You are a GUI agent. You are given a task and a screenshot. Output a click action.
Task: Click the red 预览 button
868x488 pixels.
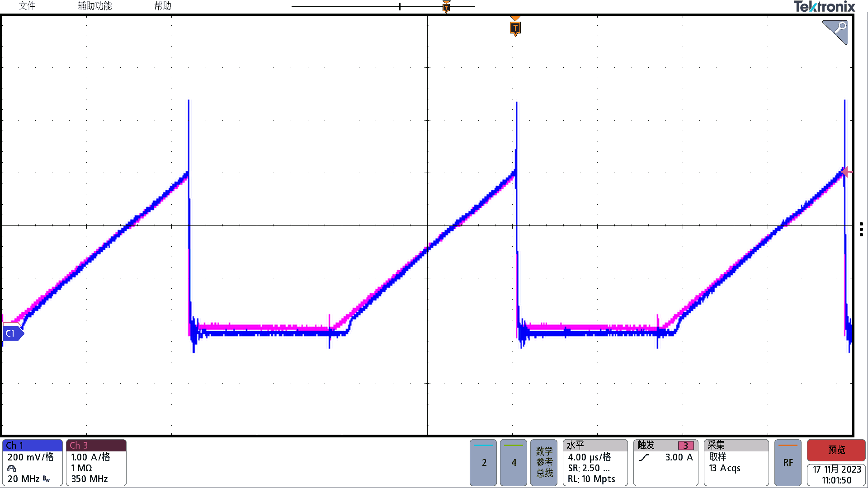point(836,450)
